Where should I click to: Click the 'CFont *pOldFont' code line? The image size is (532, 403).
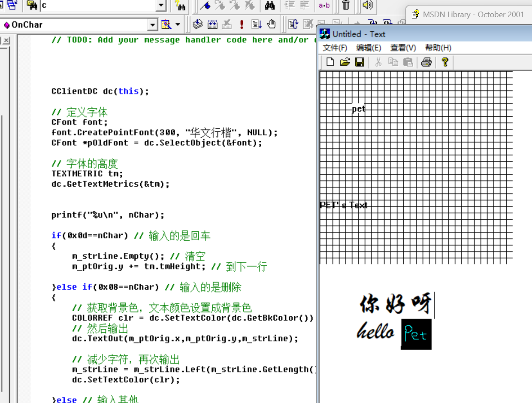pyautogui.click(x=157, y=143)
